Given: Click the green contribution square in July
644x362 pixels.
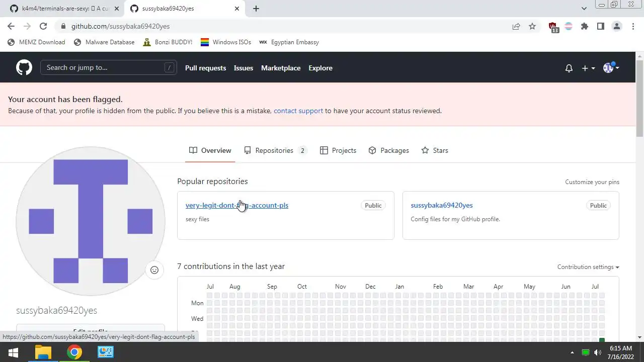Looking at the screenshot, I should [x=602, y=340].
